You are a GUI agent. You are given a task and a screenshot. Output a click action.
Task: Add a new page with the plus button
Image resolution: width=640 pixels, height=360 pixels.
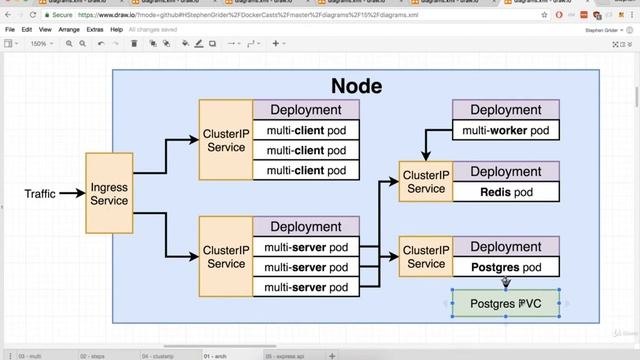[332, 356]
